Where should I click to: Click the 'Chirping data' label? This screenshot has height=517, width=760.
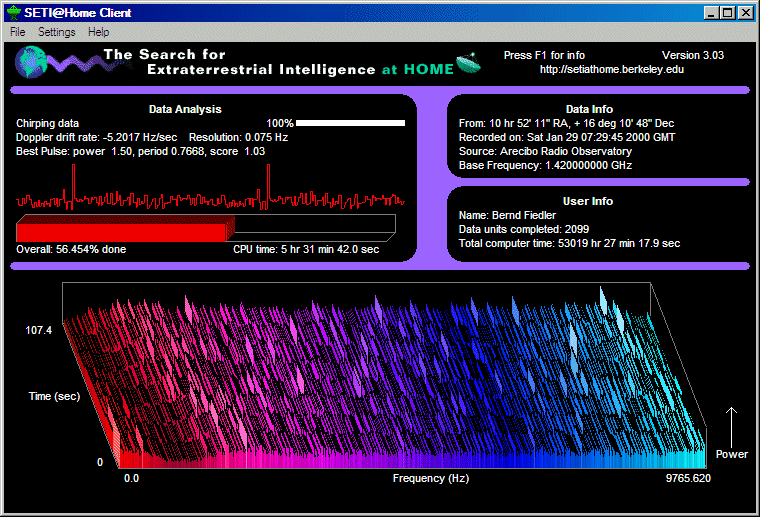tap(48, 124)
